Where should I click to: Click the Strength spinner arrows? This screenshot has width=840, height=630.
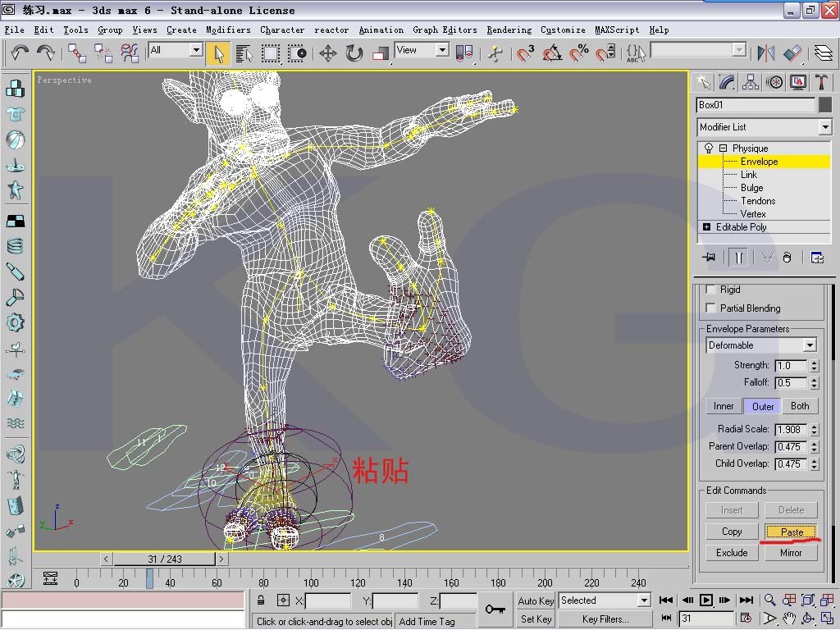click(x=815, y=366)
